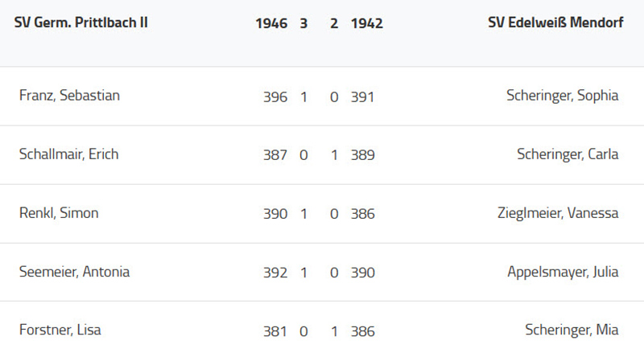Image resolution: width=644 pixels, height=357 pixels.
Task: Click the home team total 1946
Action: pyautogui.click(x=271, y=23)
